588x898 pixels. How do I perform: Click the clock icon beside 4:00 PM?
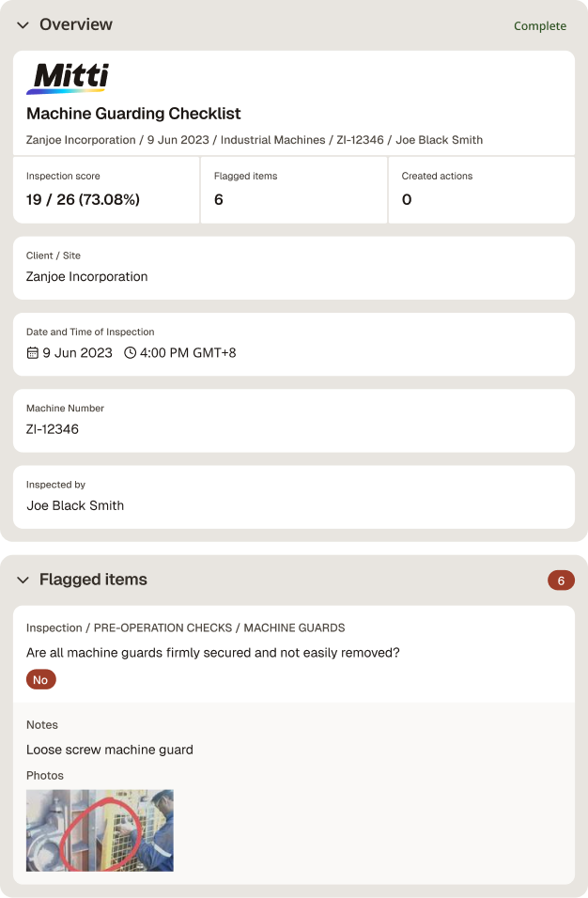tap(130, 353)
